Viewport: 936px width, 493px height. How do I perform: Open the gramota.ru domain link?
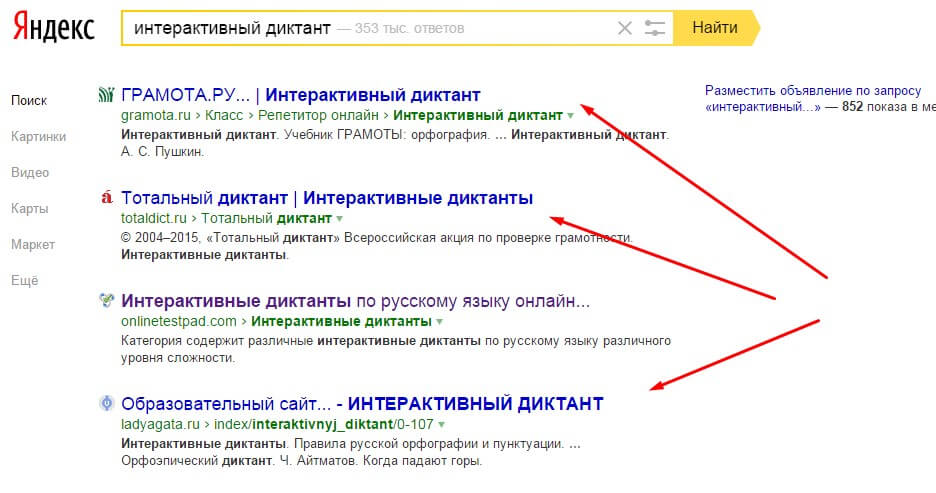[156, 115]
